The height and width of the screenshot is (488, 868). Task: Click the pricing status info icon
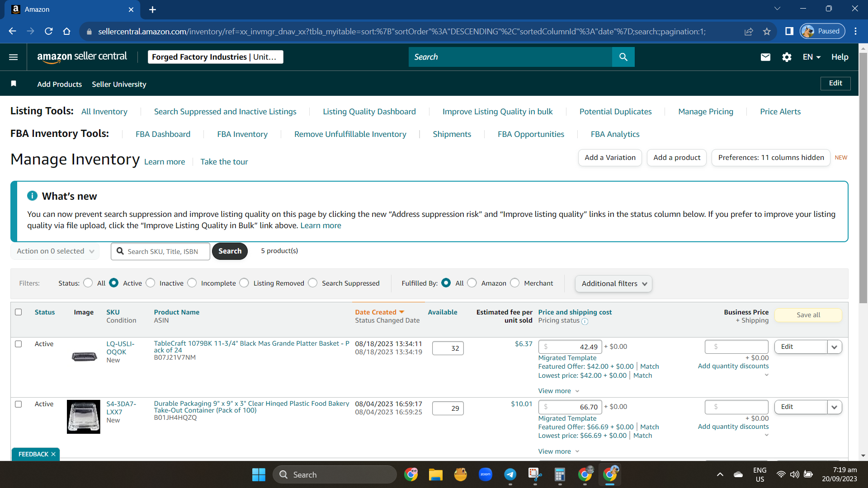pos(585,321)
